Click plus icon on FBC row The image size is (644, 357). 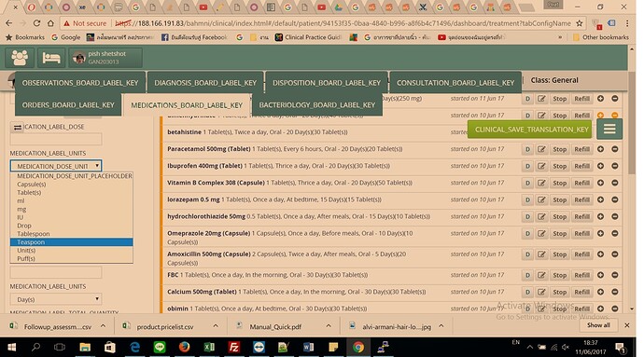click(x=600, y=275)
